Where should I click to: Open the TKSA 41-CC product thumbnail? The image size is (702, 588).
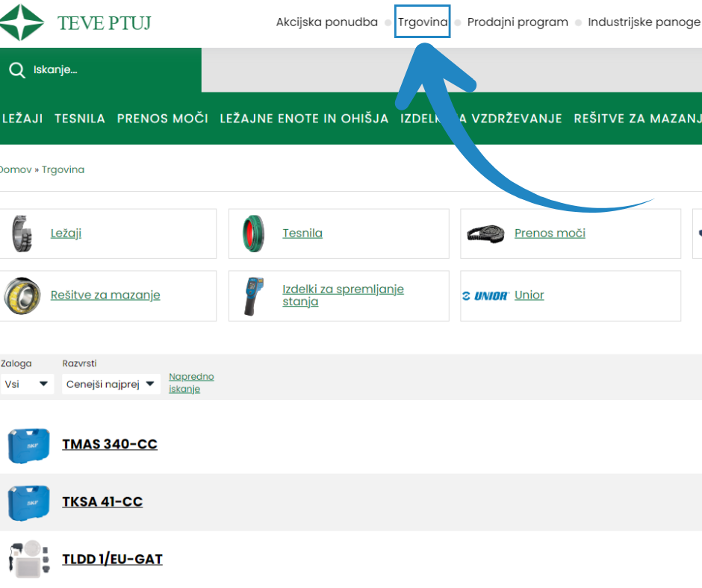[x=28, y=502]
